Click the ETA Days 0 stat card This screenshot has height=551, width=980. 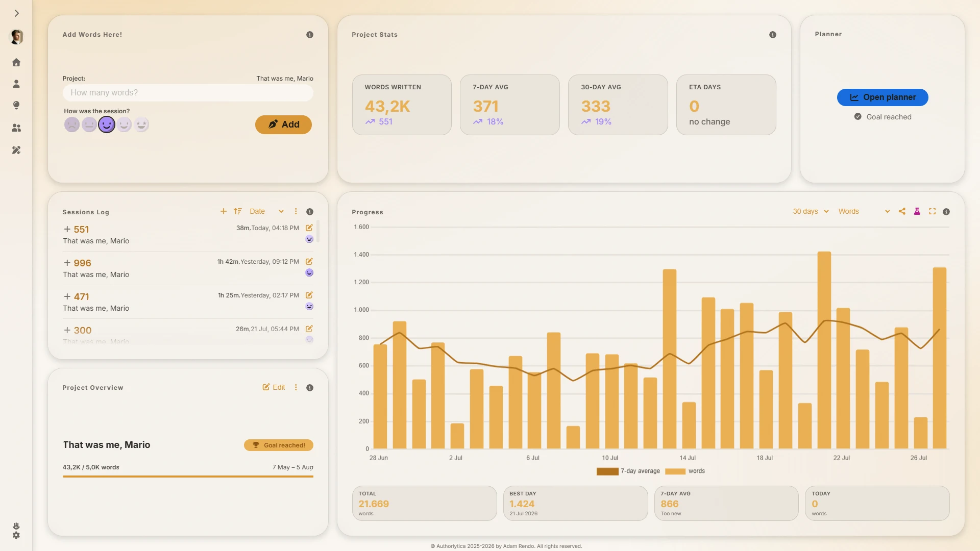pos(726,105)
